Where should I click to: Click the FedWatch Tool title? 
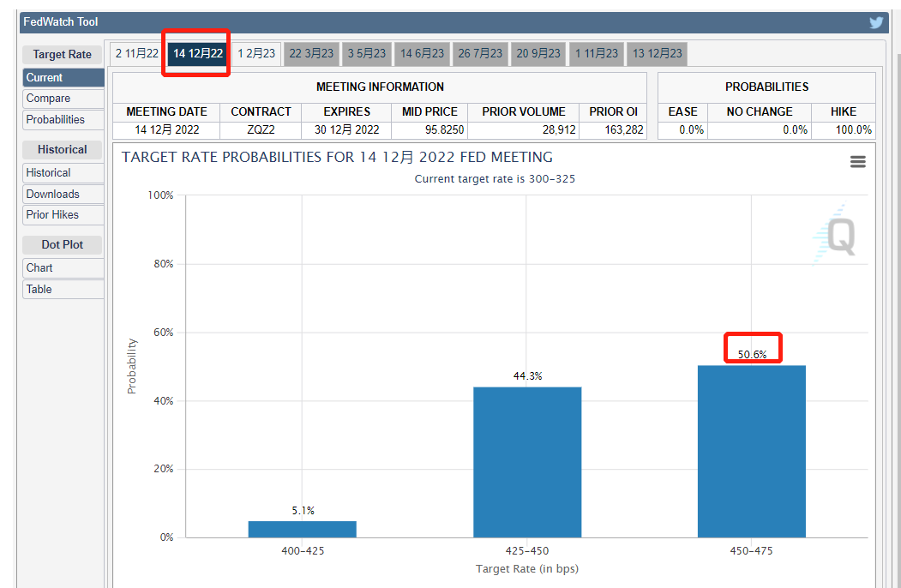(x=60, y=21)
